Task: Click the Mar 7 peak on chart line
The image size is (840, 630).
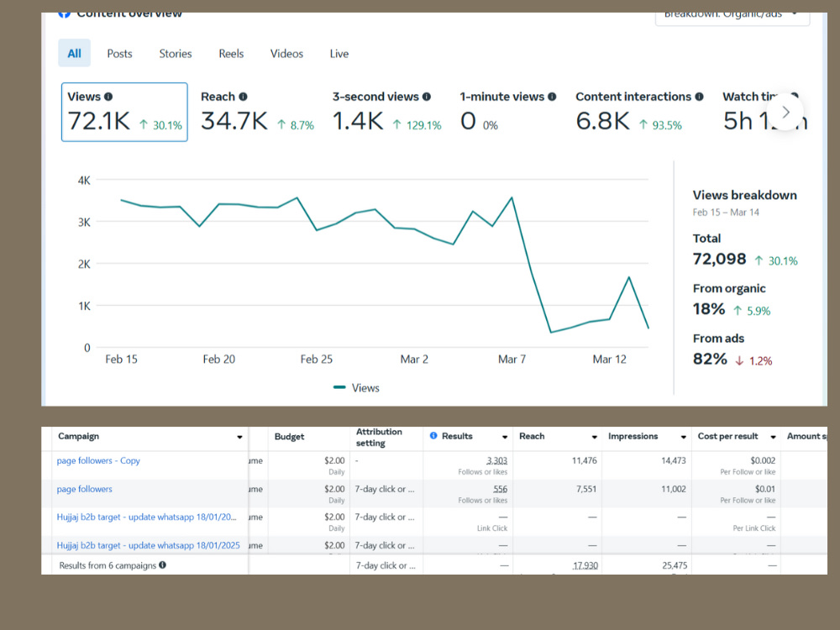Action: pos(512,197)
